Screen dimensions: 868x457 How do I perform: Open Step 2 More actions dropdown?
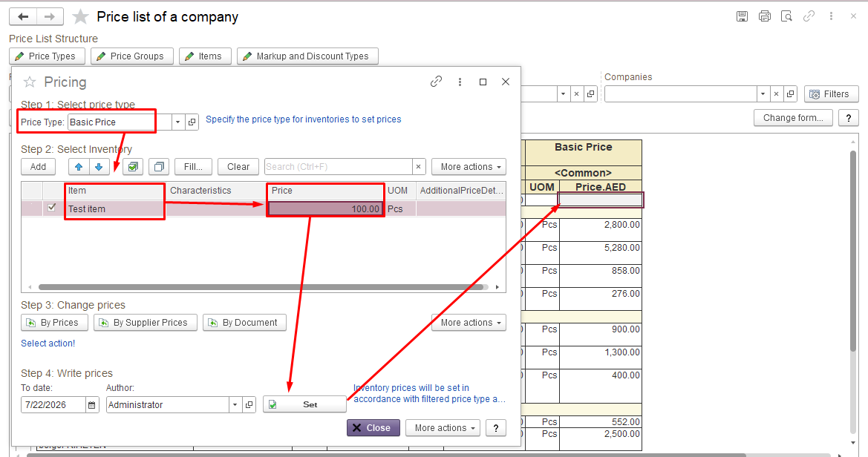pyautogui.click(x=469, y=166)
